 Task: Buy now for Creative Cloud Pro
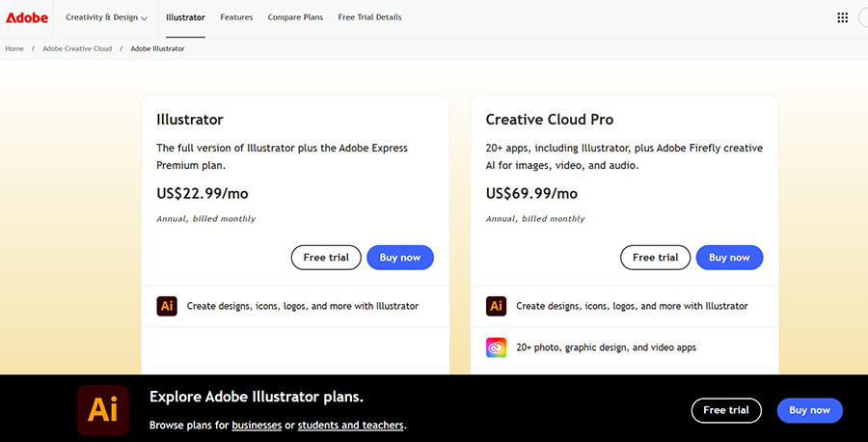tap(730, 258)
